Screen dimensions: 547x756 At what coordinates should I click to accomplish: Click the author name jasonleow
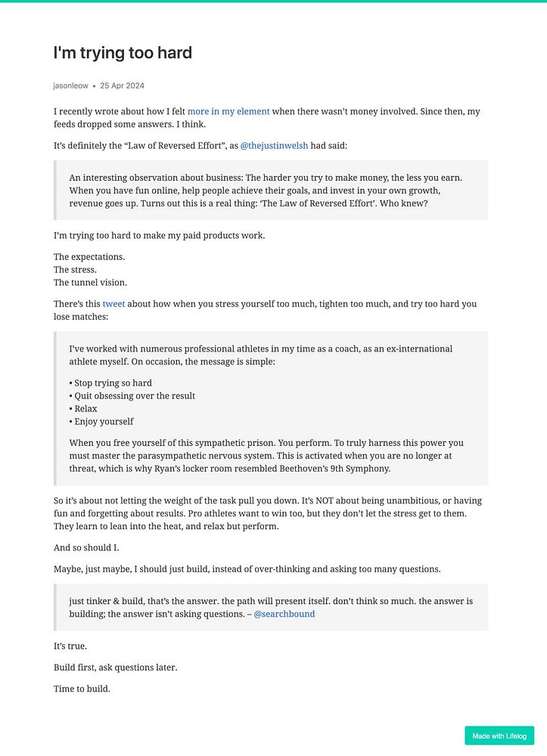click(71, 86)
